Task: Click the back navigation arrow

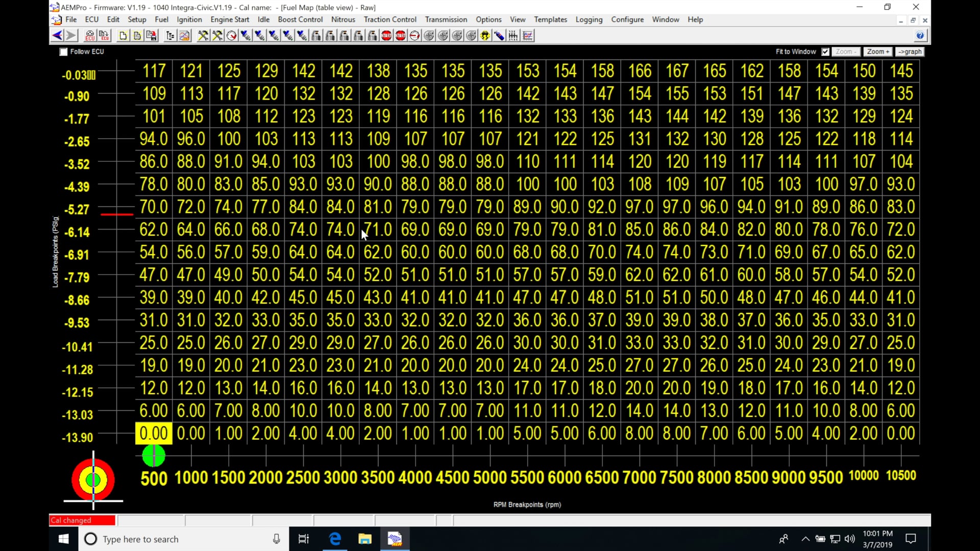Action: point(57,36)
